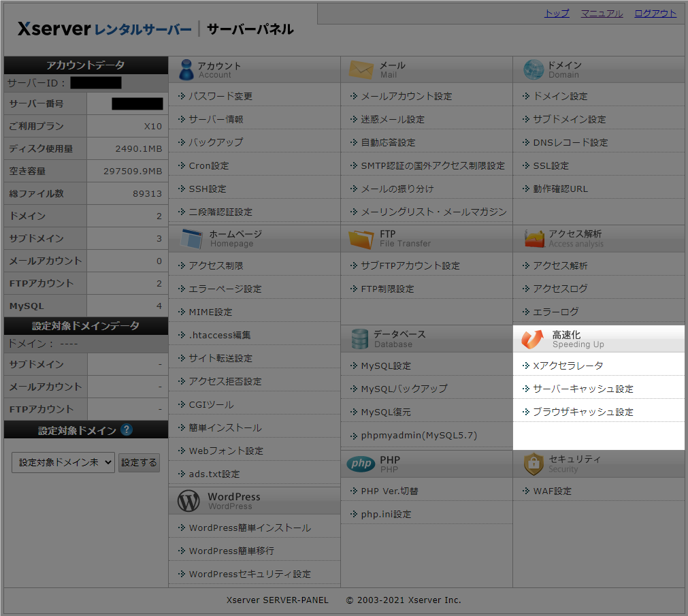
Task: Open WordPress簡単インストール
Action: [x=250, y=528]
